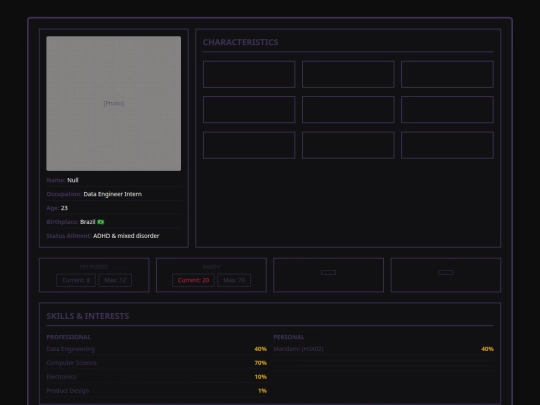The width and height of the screenshot is (540, 405).
Task: Click the age value "23"
Action: click(64, 208)
